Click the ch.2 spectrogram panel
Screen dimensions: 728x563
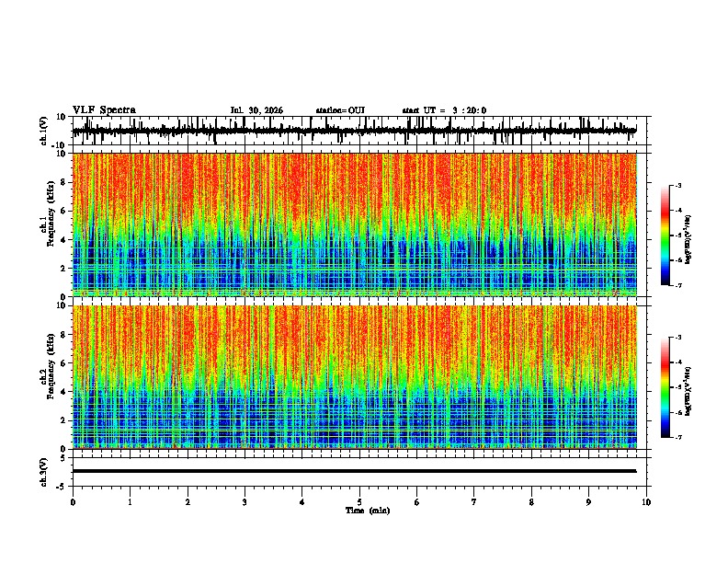point(354,377)
